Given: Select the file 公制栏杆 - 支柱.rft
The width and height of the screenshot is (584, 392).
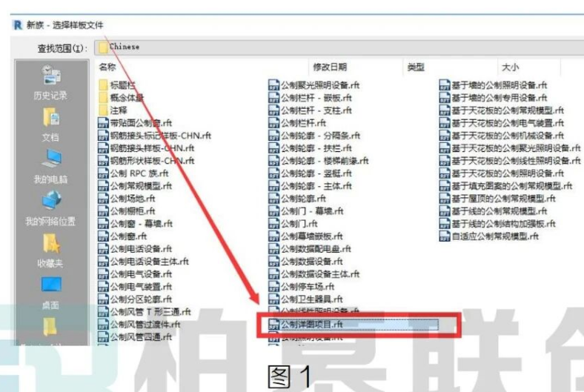Looking at the screenshot, I should click(x=311, y=110).
